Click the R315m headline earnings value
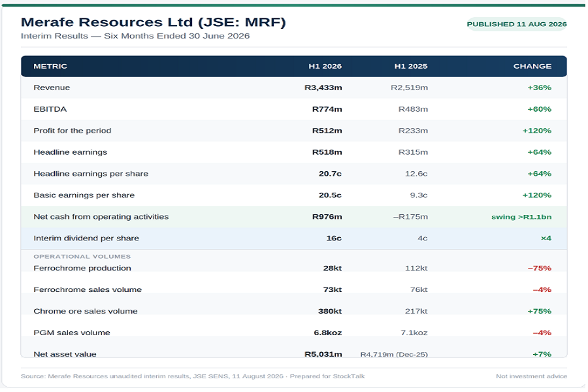 [x=413, y=152]
